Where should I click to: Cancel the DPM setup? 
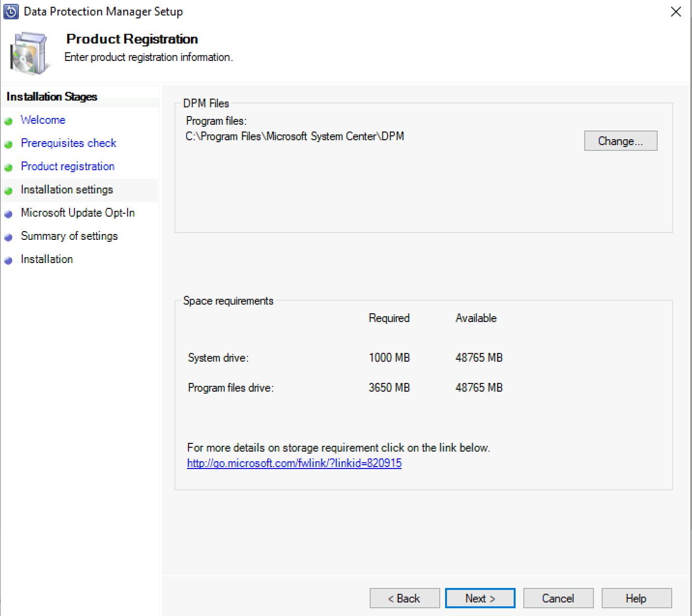pos(558,598)
